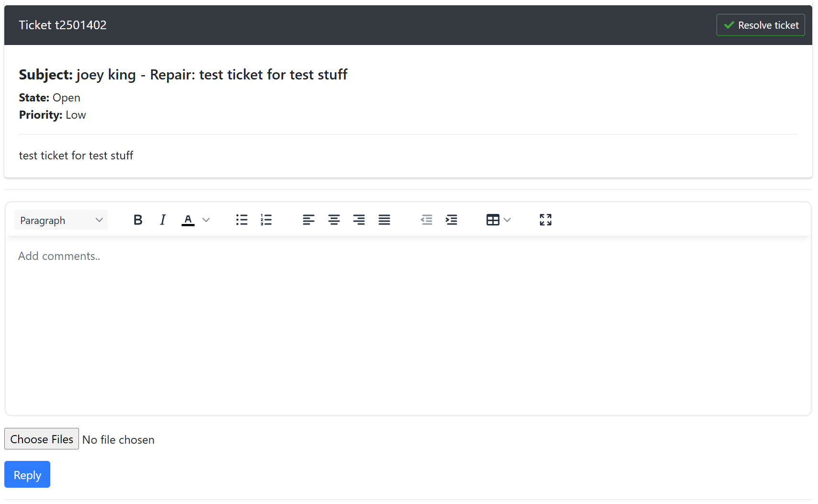Center align the text
This screenshot has height=504, width=818.
coord(334,220)
